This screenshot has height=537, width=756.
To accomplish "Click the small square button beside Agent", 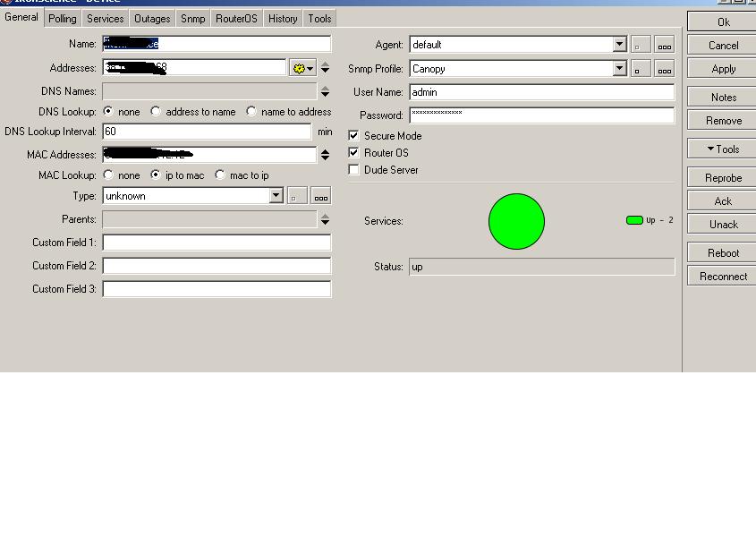I will 641,45.
